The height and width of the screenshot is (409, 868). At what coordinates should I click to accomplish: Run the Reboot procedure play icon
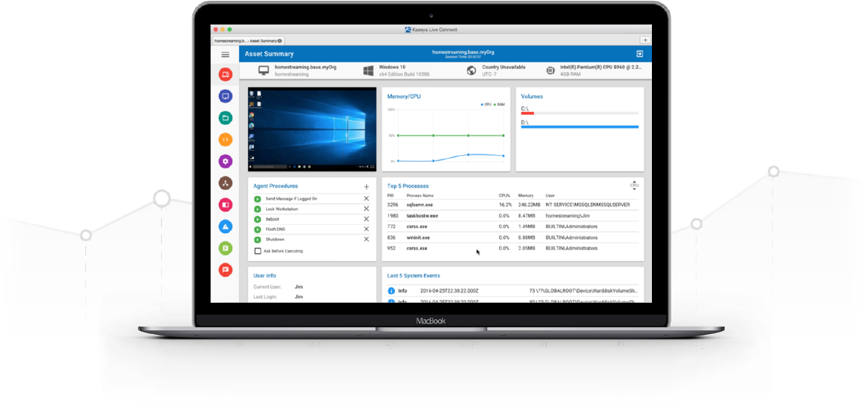[x=258, y=219]
